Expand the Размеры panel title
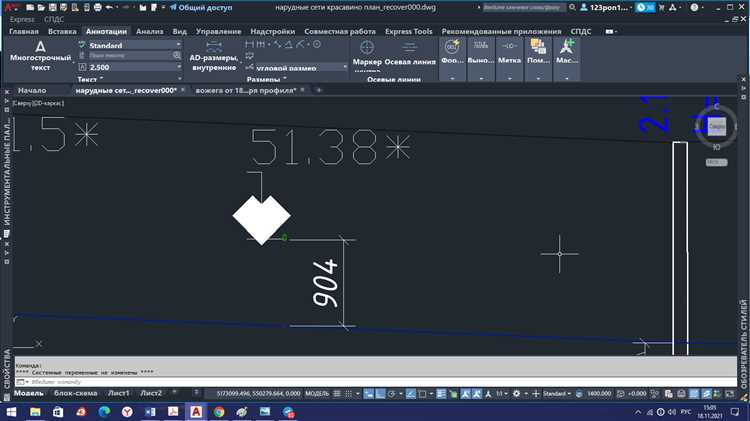750x421 pixels. pyautogui.click(x=266, y=79)
